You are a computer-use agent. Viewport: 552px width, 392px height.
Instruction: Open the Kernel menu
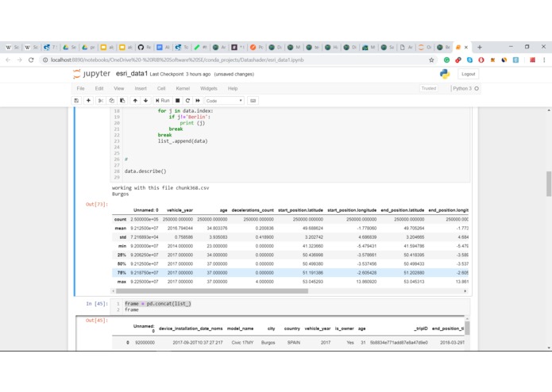[183, 89]
